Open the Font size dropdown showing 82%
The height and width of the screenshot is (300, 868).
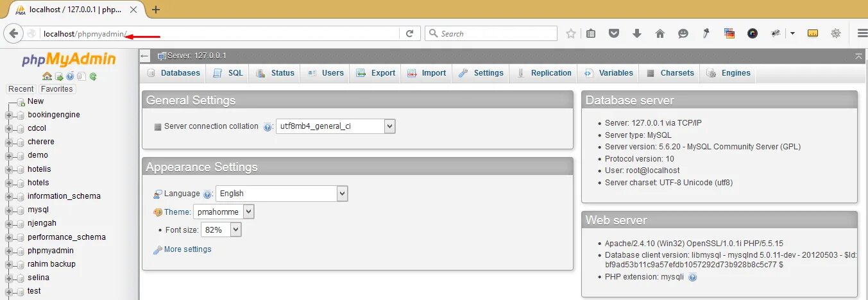tap(221, 229)
